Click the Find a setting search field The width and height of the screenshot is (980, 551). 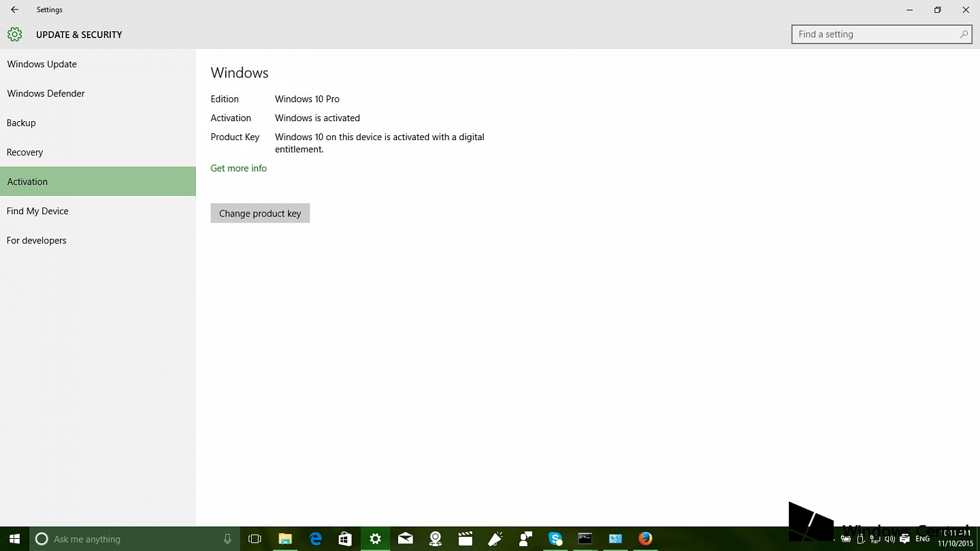pyautogui.click(x=881, y=34)
